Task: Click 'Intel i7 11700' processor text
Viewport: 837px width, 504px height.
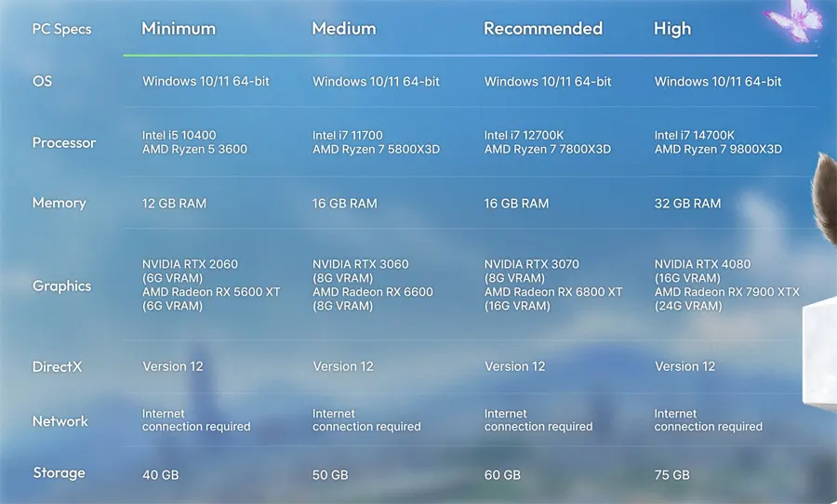Action: coord(348,135)
